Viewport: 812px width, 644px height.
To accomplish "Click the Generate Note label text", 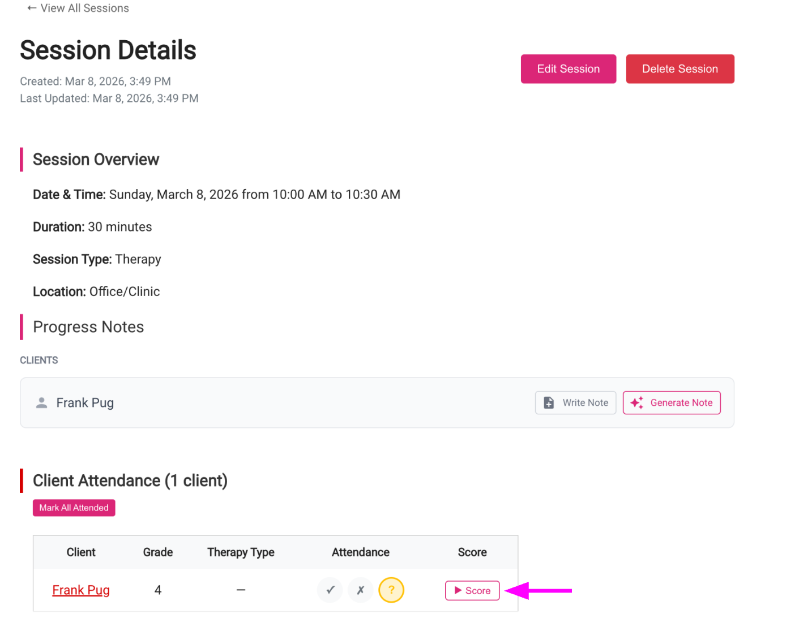I will point(681,402).
